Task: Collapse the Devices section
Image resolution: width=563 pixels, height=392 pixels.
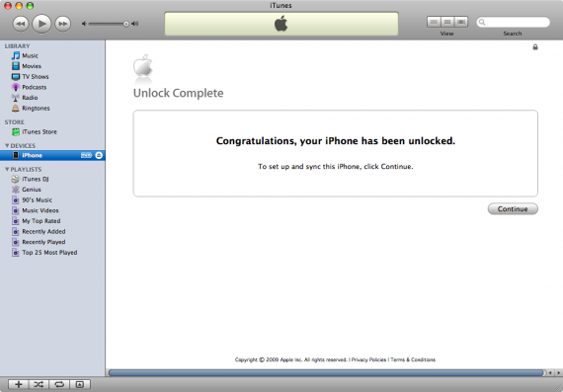Action: [7, 145]
